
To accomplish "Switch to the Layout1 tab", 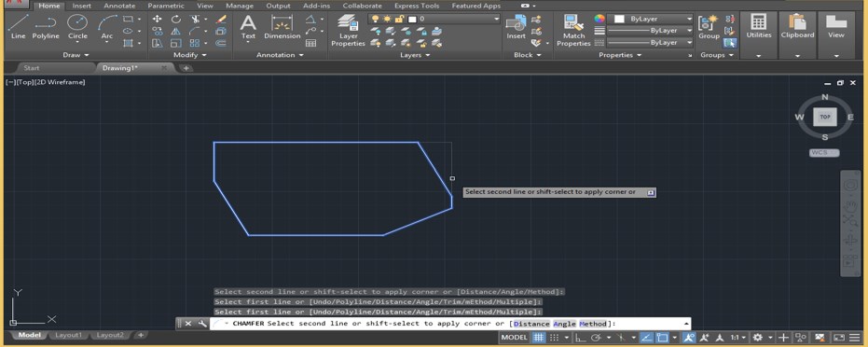I will [x=69, y=336].
